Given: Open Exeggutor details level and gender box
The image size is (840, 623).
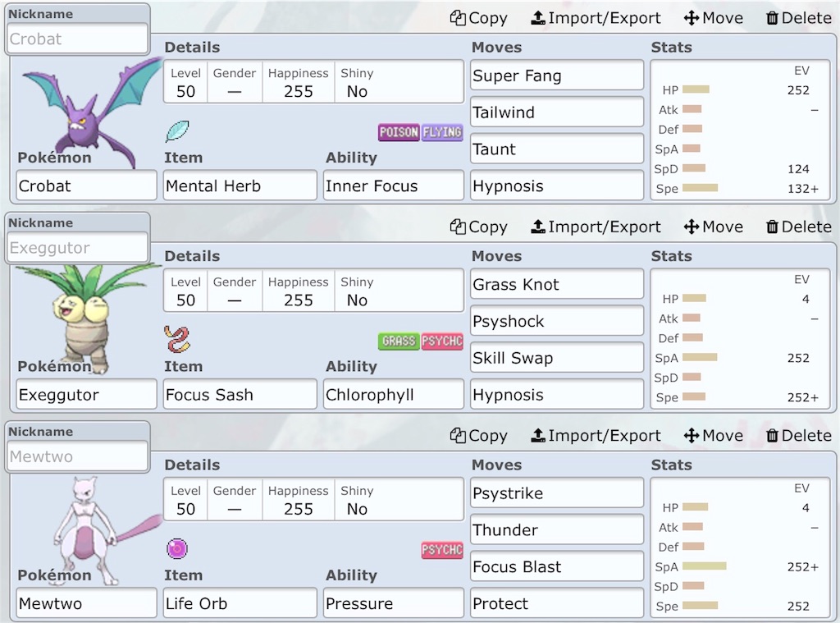Looking at the screenshot, I should point(313,290).
